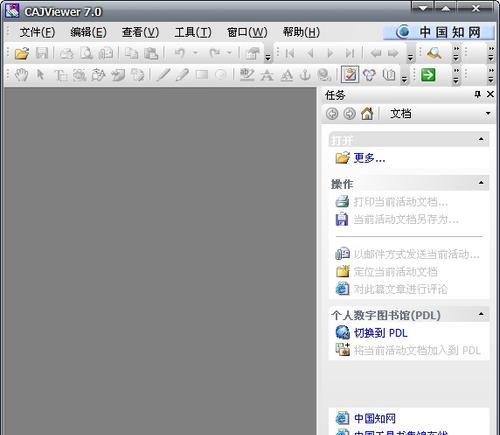
Task: Go to first page icon
Action: (x=290, y=53)
